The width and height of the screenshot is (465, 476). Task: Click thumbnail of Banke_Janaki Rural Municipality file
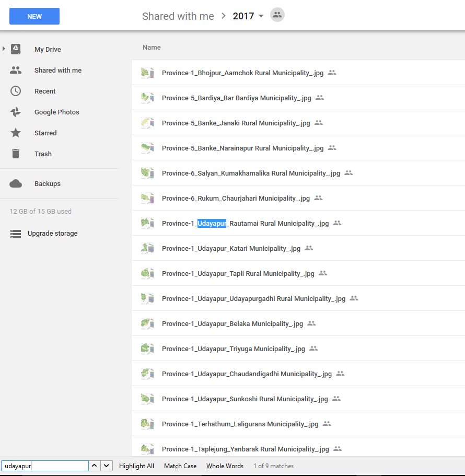[x=147, y=123]
